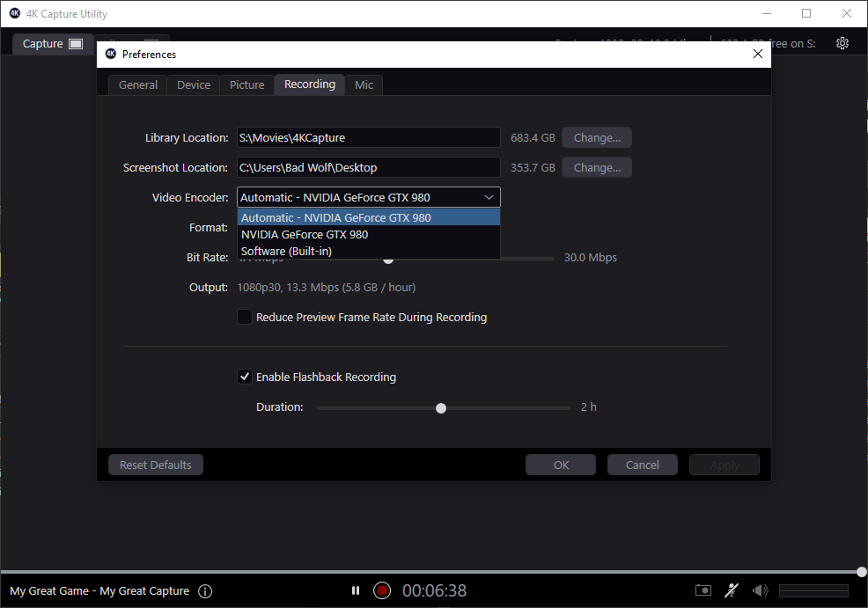Click the 353.7 GB free space label
Screen dimensions: 868x608
pos(533,168)
